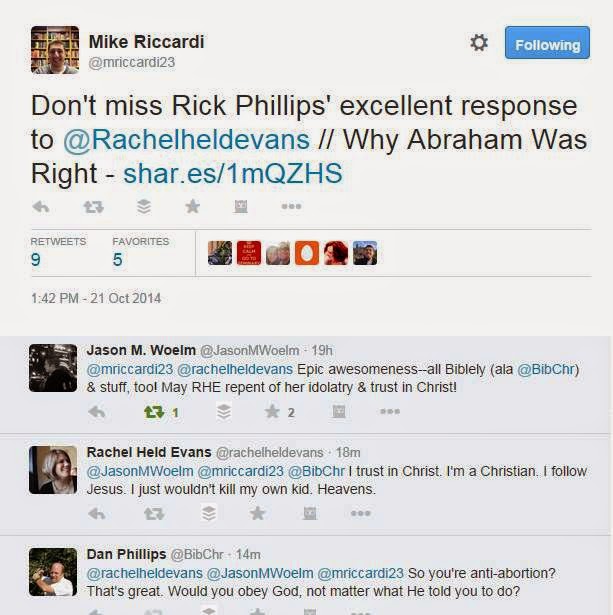This screenshot has width=613, height=615.
Task: Retweet Jason M. Woelm's reply
Action: (x=154, y=412)
